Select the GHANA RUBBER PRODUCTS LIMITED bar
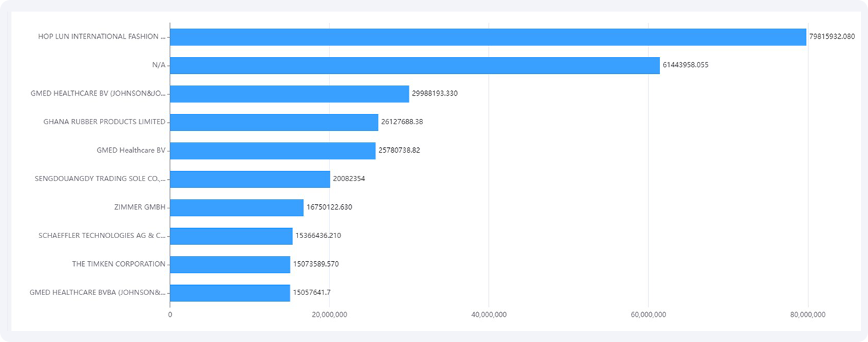 coord(274,122)
